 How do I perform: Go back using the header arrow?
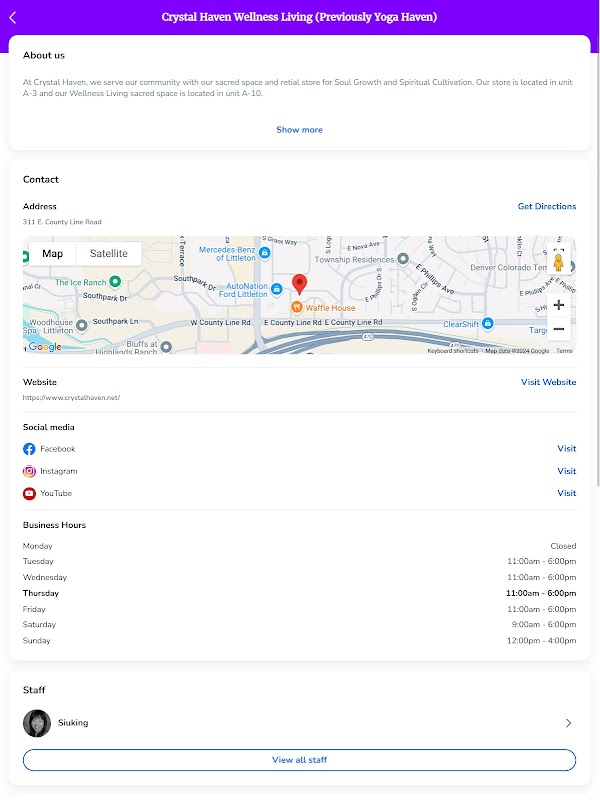[x=13, y=18]
